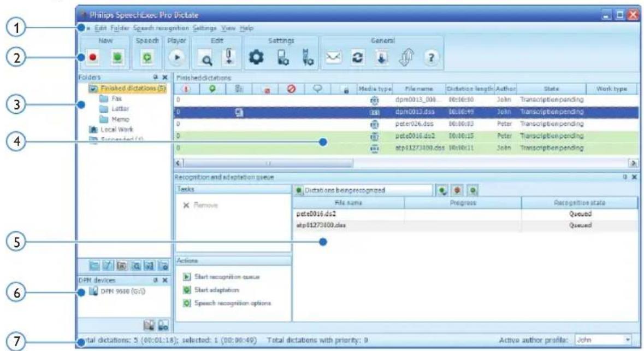Open the View menu
This screenshot has height=351, width=644.
pyautogui.click(x=228, y=28)
